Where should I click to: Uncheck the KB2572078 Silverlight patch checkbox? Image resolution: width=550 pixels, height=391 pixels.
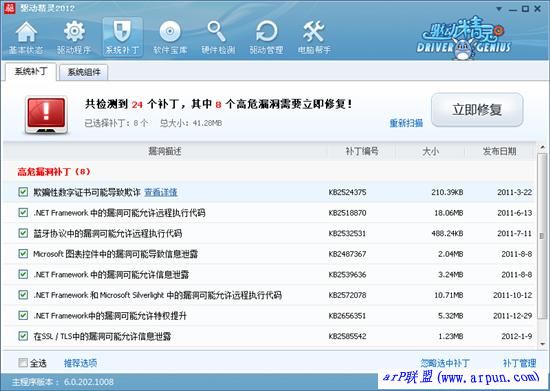[x=23, y=295]
